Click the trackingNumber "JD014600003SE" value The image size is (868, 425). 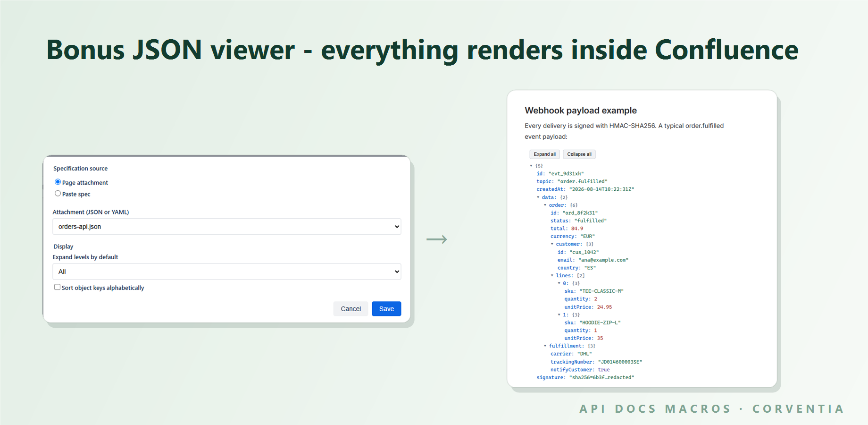(620, 362)
